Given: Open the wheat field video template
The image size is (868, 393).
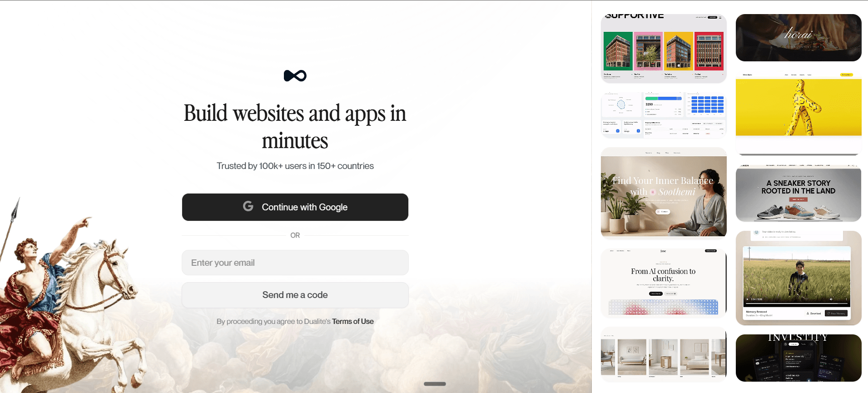Looking at the screenshot, I should click(x=799, y=278).
